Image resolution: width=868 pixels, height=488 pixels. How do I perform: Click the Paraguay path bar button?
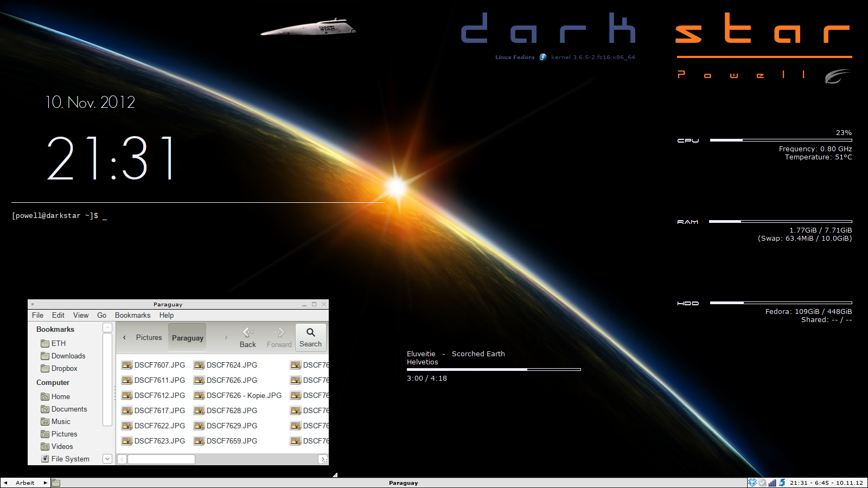(x=187, y=337)
